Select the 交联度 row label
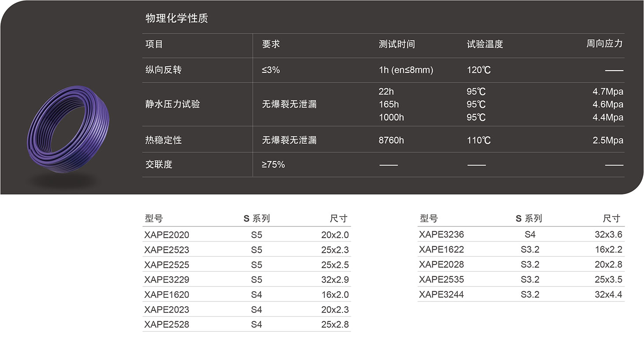The height and width of the screenshot is (338, 644). click(x=158, y=164)
